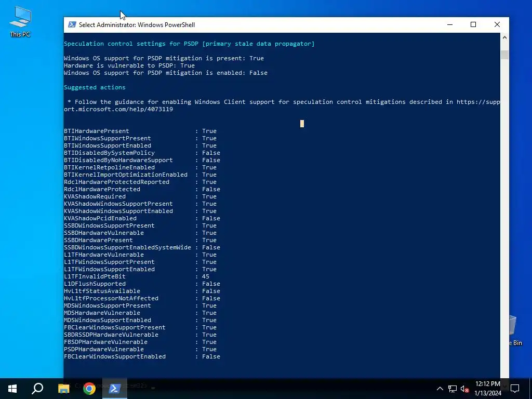This screenshot has width=532, height=399.
Task: Click the 'SSBDHardwareVulnerable' row
Action: pyautogui.click(x=140, y=233)
